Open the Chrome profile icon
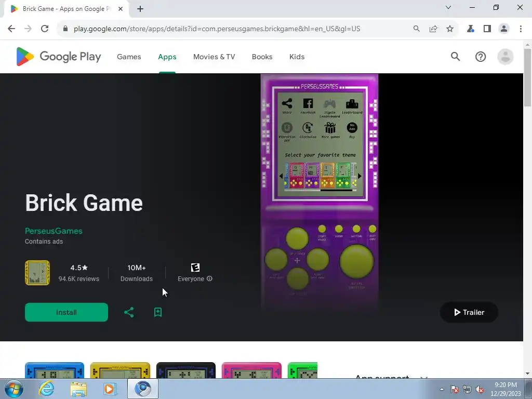Screen dimensions: 532x399 (504, 29)
